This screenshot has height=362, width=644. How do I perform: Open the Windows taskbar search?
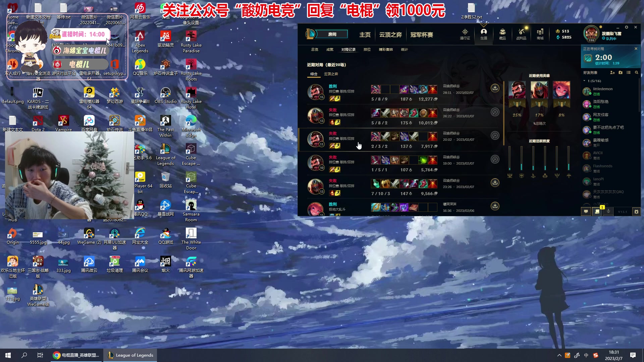[24, 355]
